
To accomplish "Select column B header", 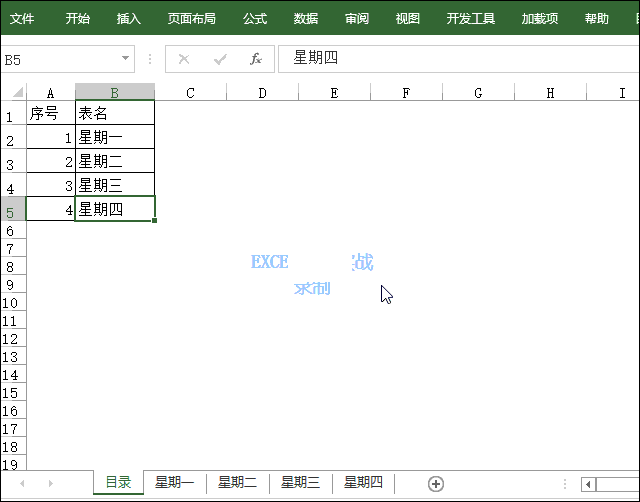I will point(115,93).
